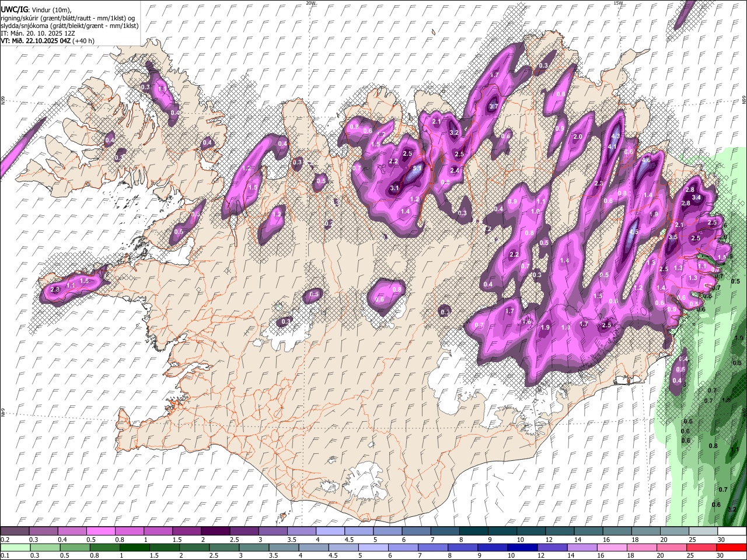Click the 4.1 precipitation value on the map
The width and height of the screenshot is (747, 560).
click(612, 147)
